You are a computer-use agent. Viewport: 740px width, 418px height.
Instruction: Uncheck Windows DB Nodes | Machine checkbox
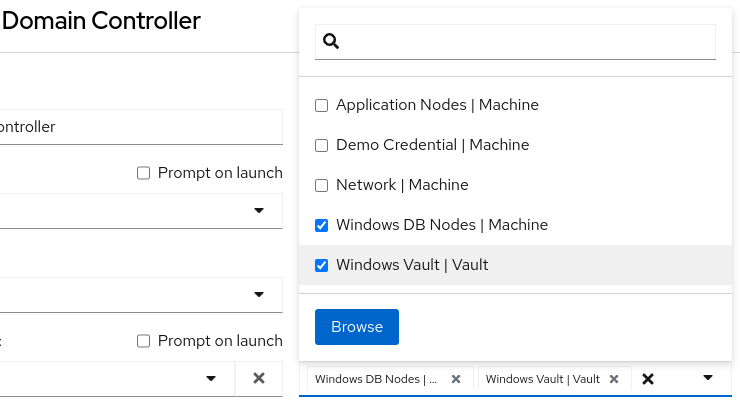[x=321, y=226]
